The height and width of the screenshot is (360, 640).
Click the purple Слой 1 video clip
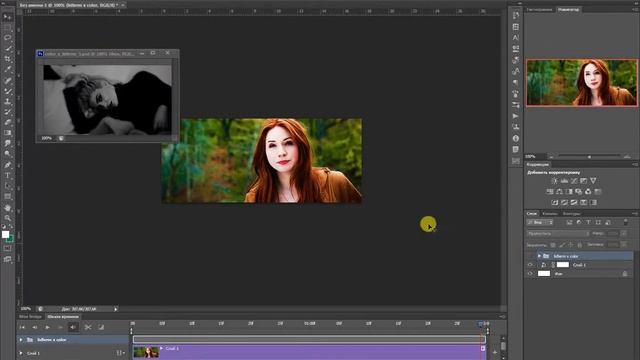coord(309,352)
